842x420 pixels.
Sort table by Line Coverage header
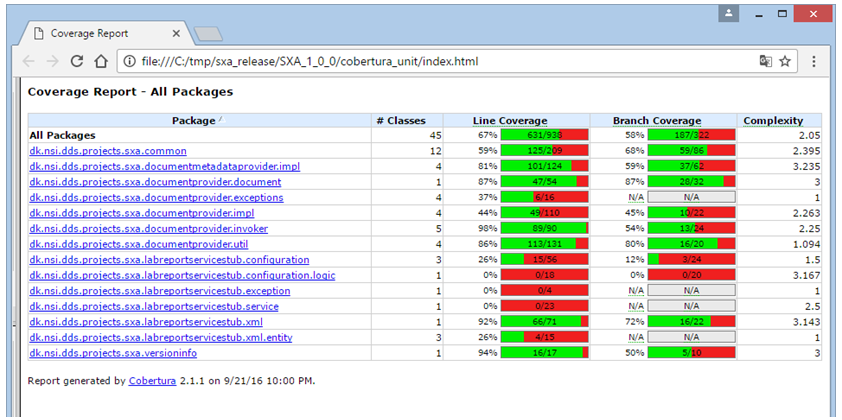point(510,120)
